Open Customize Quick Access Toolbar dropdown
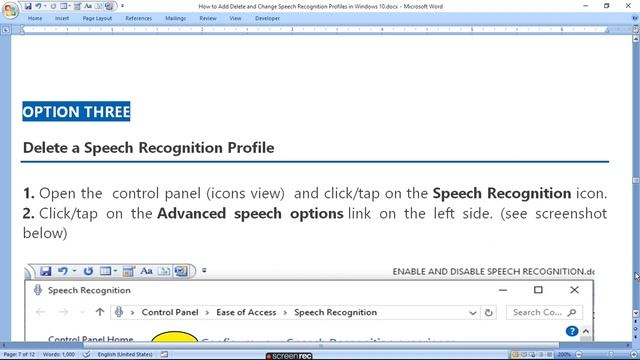The width and height of the screenshot is (640, 360). point(122,6)
